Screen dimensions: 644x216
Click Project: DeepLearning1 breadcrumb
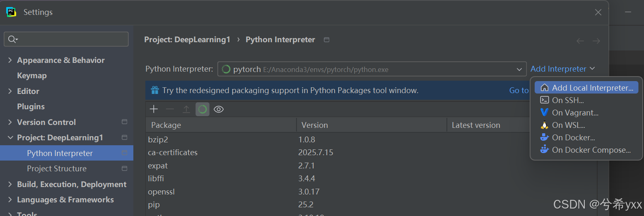coord(187,40)
